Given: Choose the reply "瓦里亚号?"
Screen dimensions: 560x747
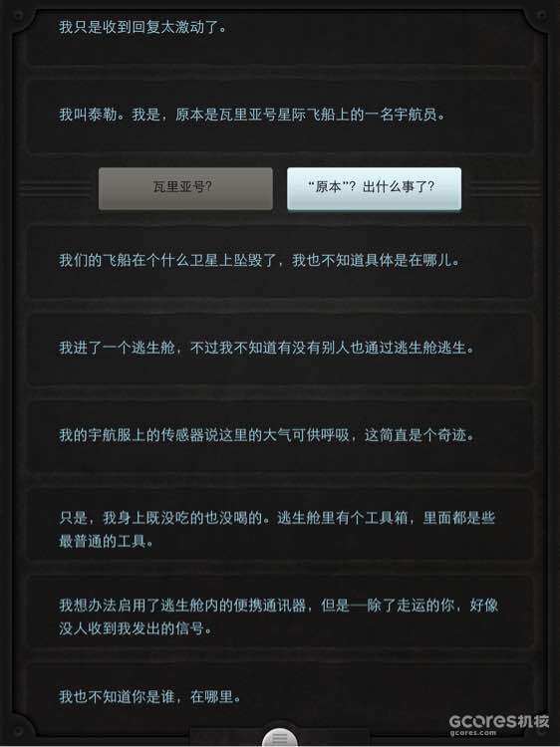Looking at the screenshot, I should click(185, 188).
